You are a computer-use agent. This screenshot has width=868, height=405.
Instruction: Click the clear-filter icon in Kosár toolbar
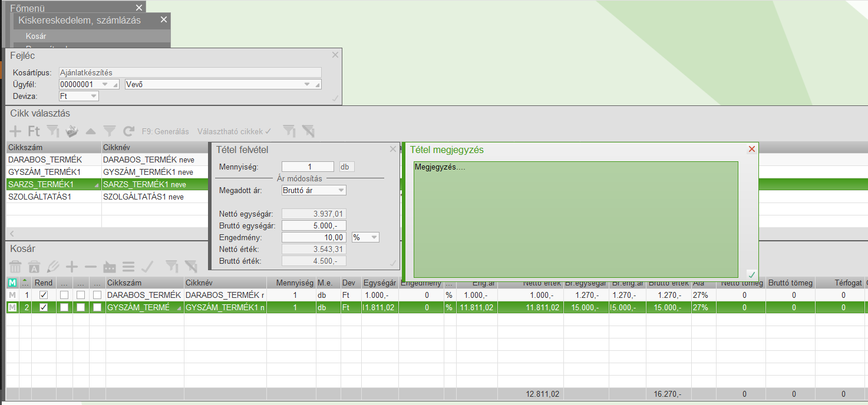pos(190,267)
